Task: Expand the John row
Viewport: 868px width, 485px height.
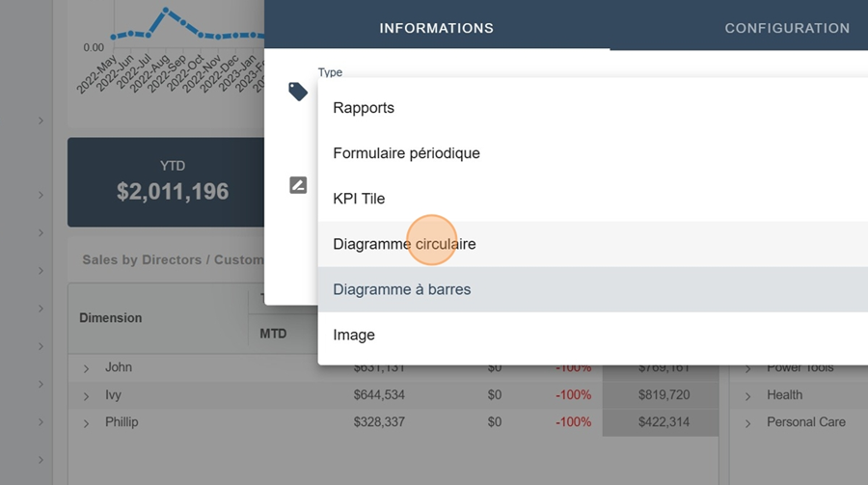Action: click(x=86, y=368)
